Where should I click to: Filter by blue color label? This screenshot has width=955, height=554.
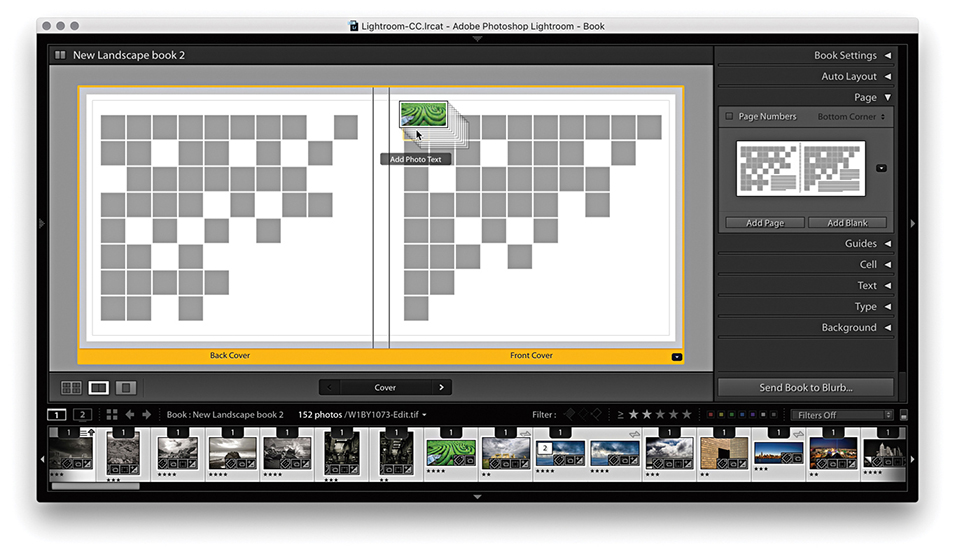[x=742, y=415]
